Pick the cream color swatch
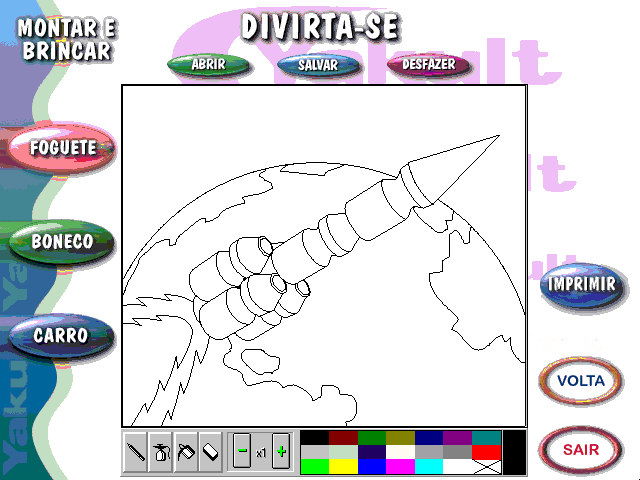 [x=400, y=452]
